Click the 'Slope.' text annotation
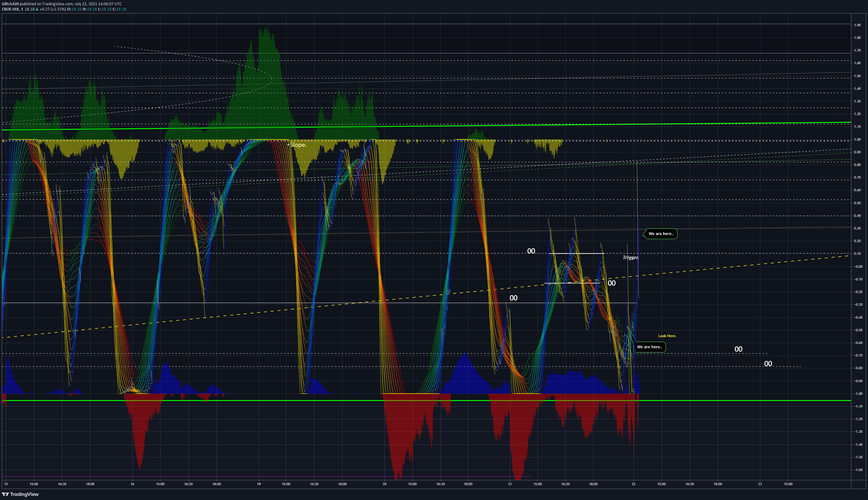868x500 pixels. click(298, 145)
